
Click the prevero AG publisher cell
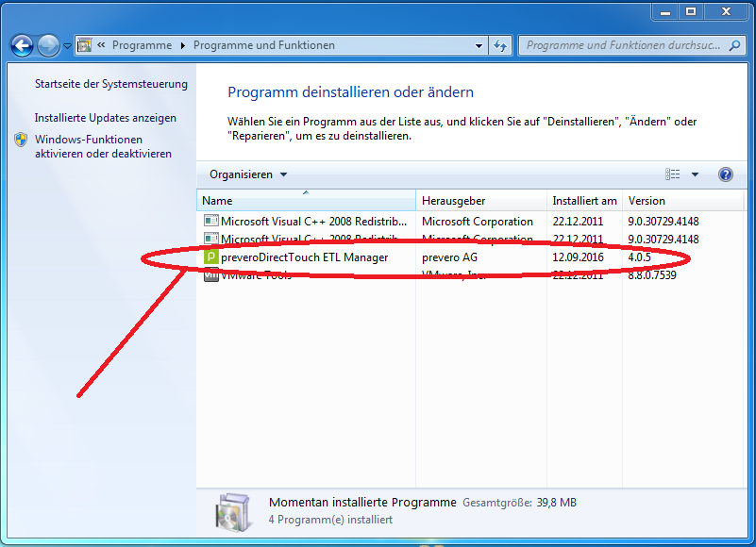[x=449, y=257]
